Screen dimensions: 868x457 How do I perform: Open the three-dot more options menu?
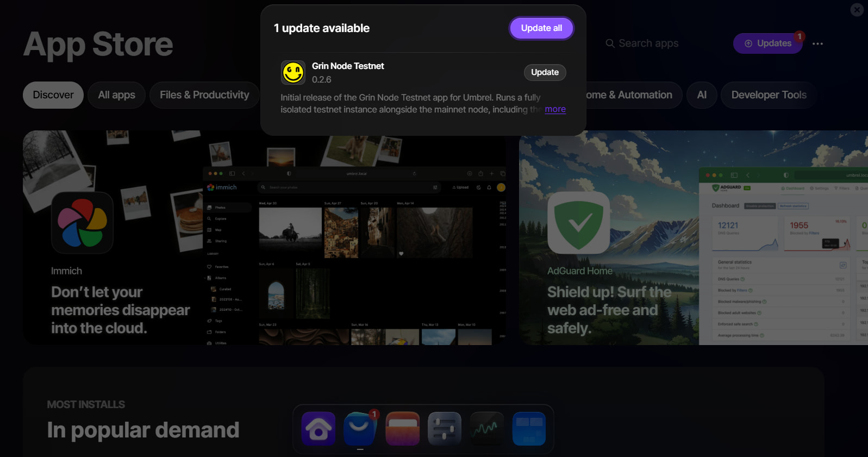pos(817,43)
